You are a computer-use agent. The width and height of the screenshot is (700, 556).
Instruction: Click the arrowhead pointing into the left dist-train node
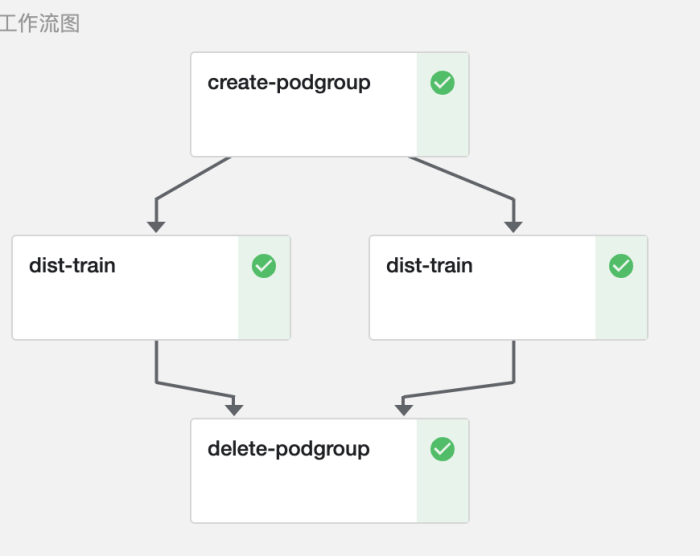click(x=155, y=227)
